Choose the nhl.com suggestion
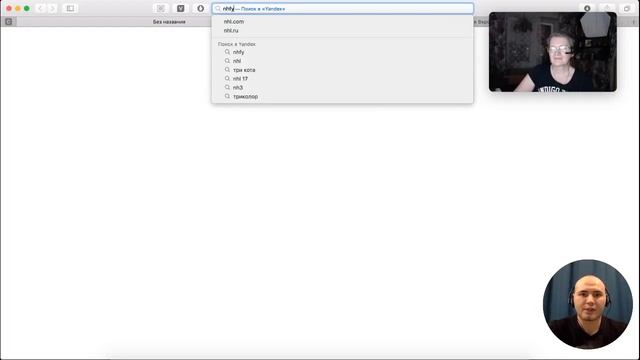 click(342, 21)
